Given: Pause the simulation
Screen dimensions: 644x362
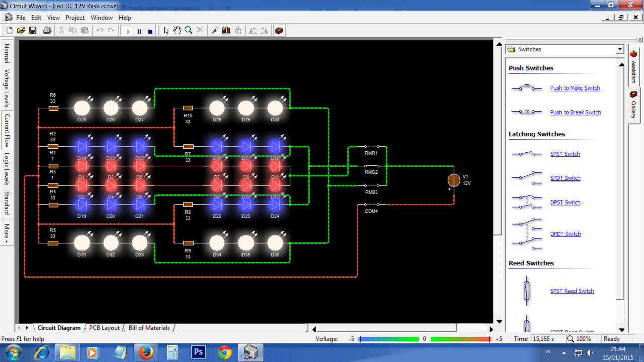Looking at the screenshot, I should [139, 31].
